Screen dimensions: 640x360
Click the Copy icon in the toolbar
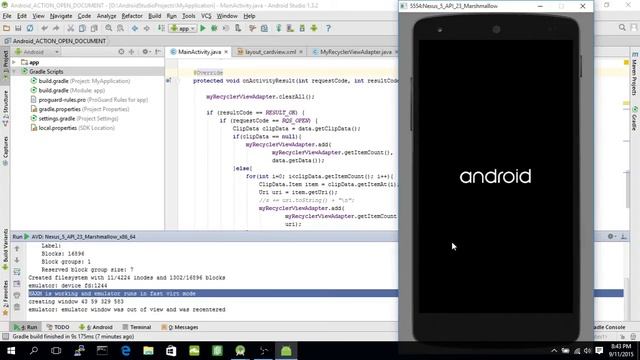tap(82, 28)
